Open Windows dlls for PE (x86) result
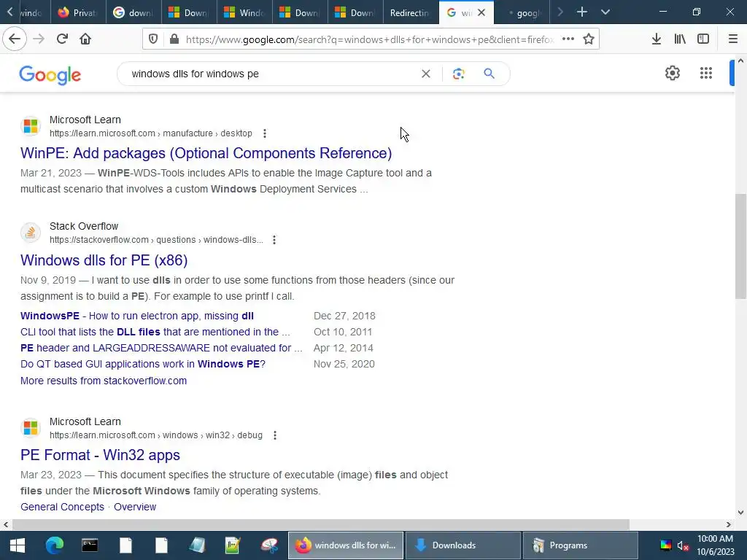The height and width of the screenshot is (560, 747). 104,260
